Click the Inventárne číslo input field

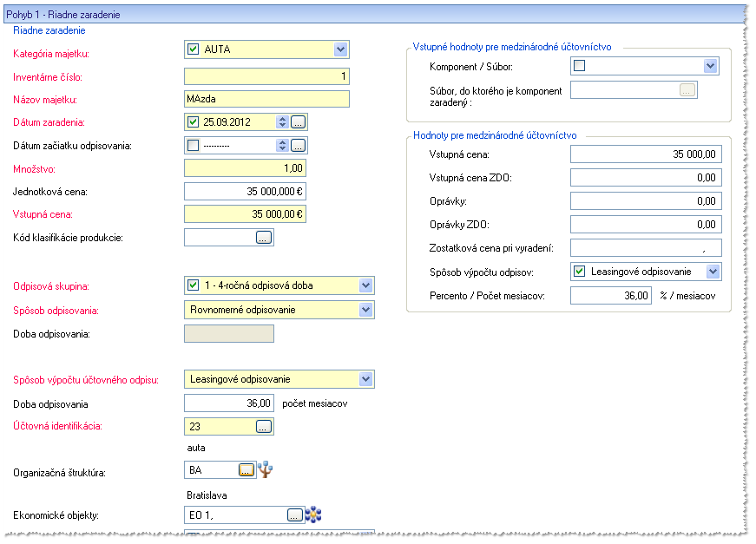point(266,76)
